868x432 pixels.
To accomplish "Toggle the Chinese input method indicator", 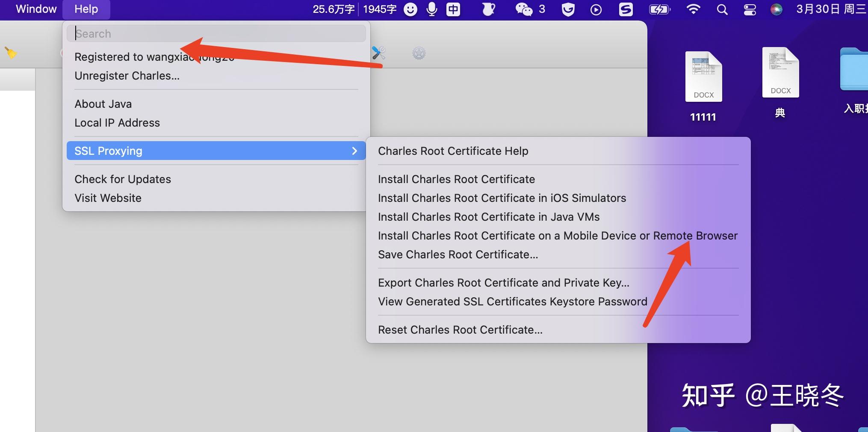I will (453, 9).
